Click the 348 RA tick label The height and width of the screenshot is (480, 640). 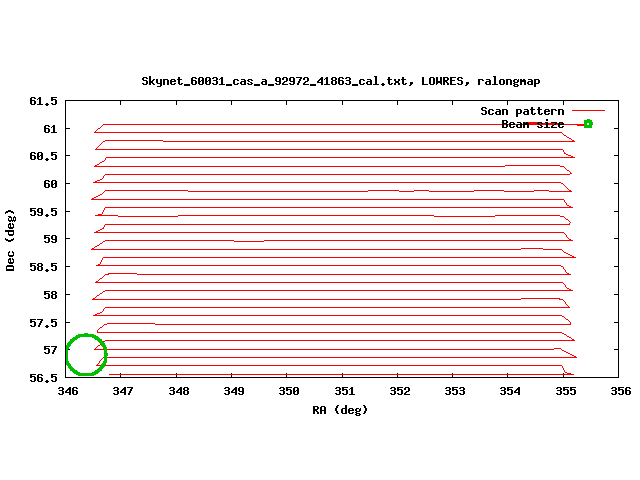coord(179,391)
